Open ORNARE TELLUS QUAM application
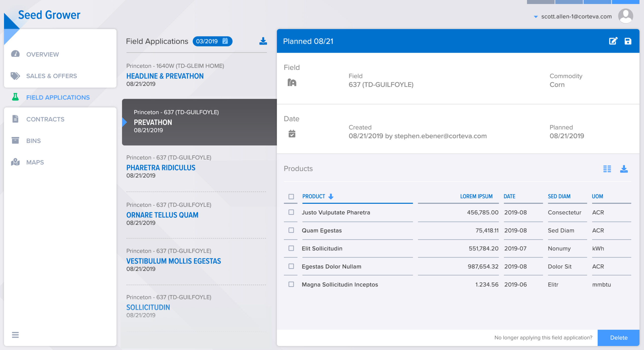Image resolution: width=644 pixels, height=350 pixels. tap(162, 215)
